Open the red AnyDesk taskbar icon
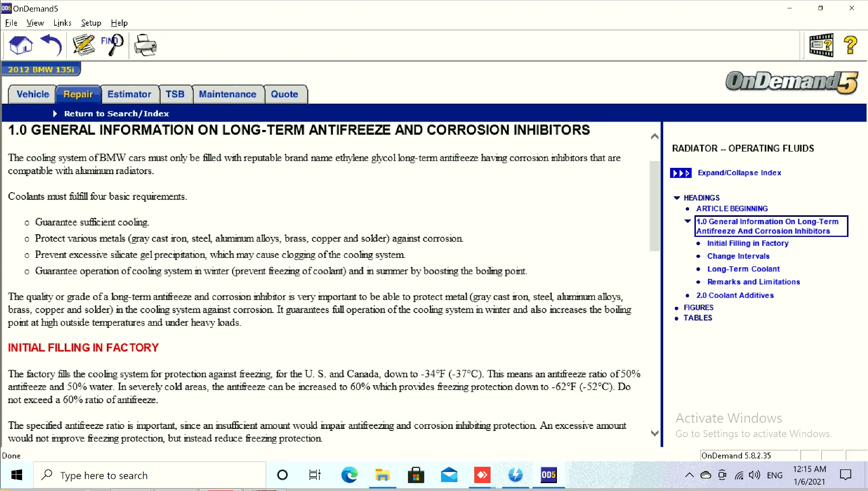The width and height of the screenshot is (868, 491). coord(482,475)
